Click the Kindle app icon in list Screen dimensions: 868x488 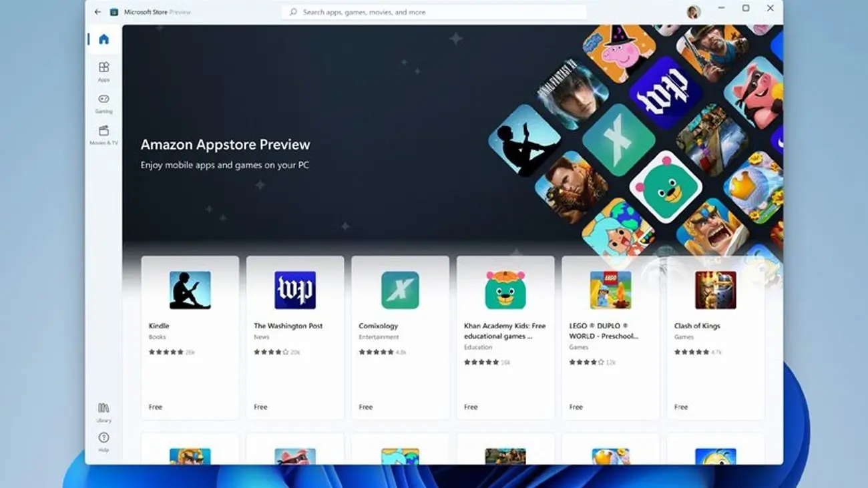coord(190,290)
